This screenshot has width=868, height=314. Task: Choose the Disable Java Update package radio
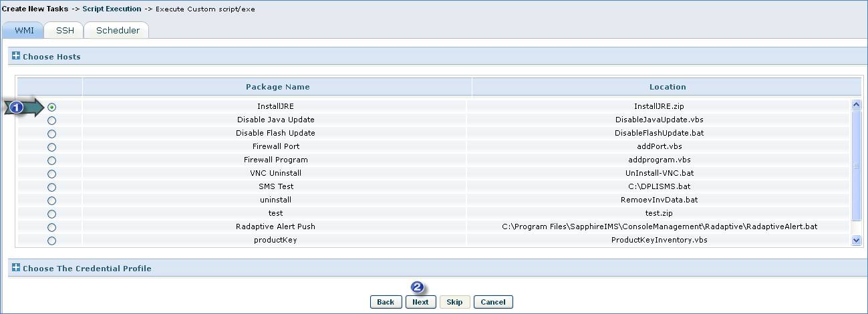tap(51, 120)
